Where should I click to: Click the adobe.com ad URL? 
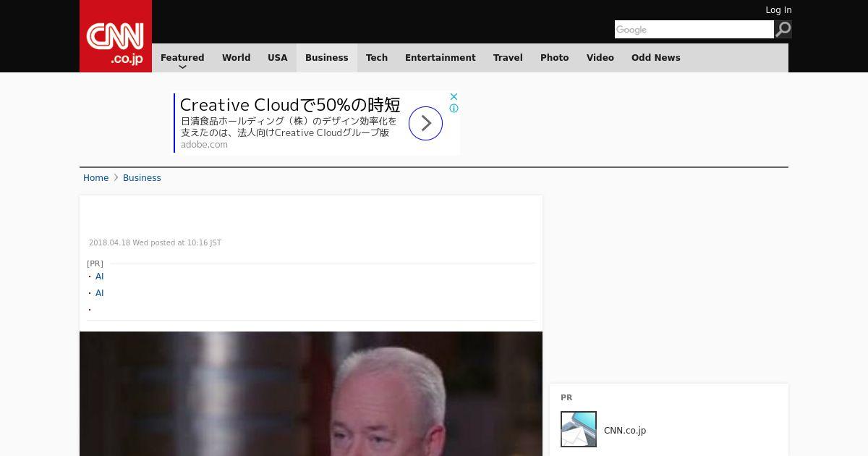[x=204, y=145]
